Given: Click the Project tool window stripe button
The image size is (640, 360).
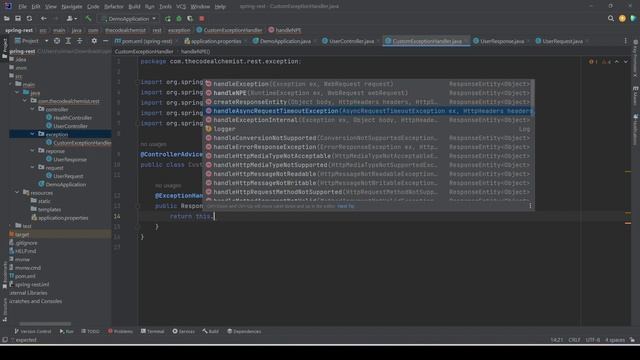Looking at the screenshot, I should (4, 48).
